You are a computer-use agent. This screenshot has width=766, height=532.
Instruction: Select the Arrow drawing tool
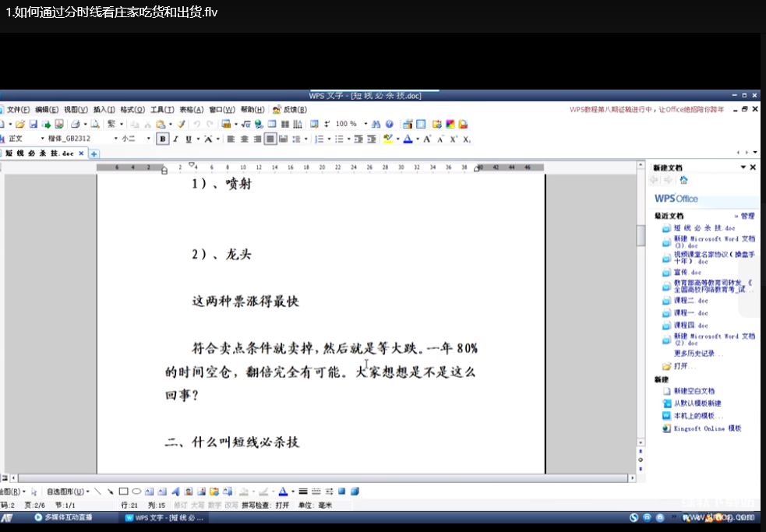pyautogui.click(x=111, y=491)
